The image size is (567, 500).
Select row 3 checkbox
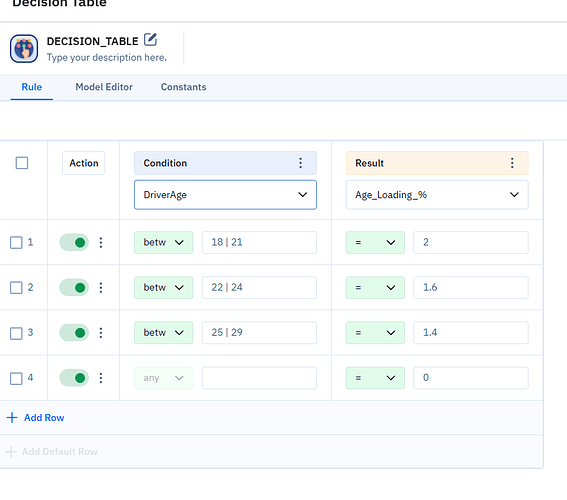click(x=16, y=333)
